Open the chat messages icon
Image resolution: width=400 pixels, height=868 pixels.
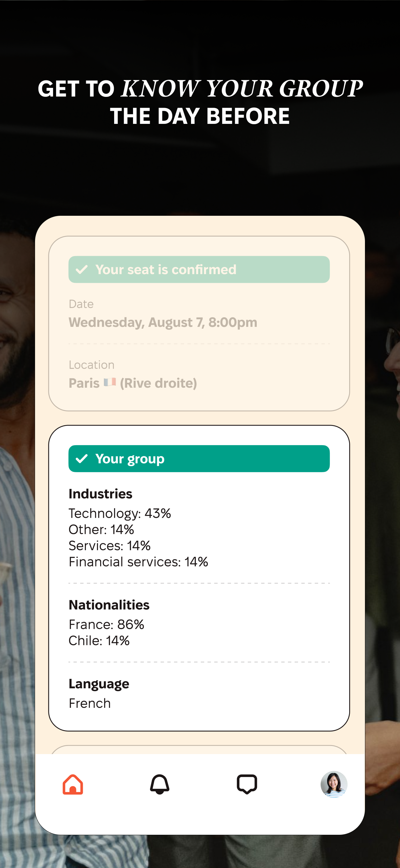(247, 784)
